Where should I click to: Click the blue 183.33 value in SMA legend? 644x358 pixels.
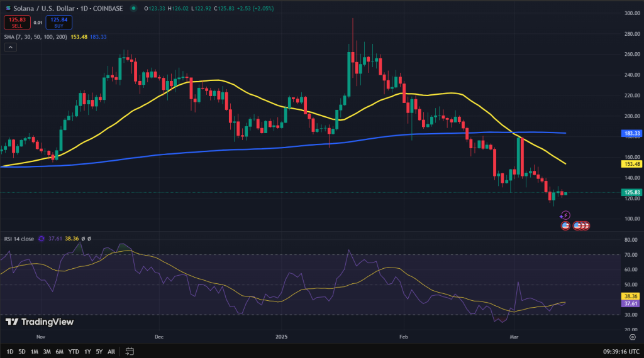click(x=98, y=37)
